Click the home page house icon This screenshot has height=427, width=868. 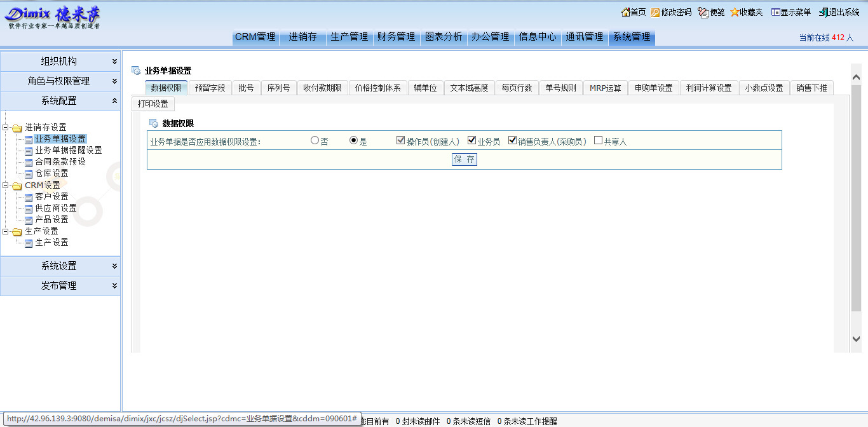pyautogui.click(x=625, y=12)
